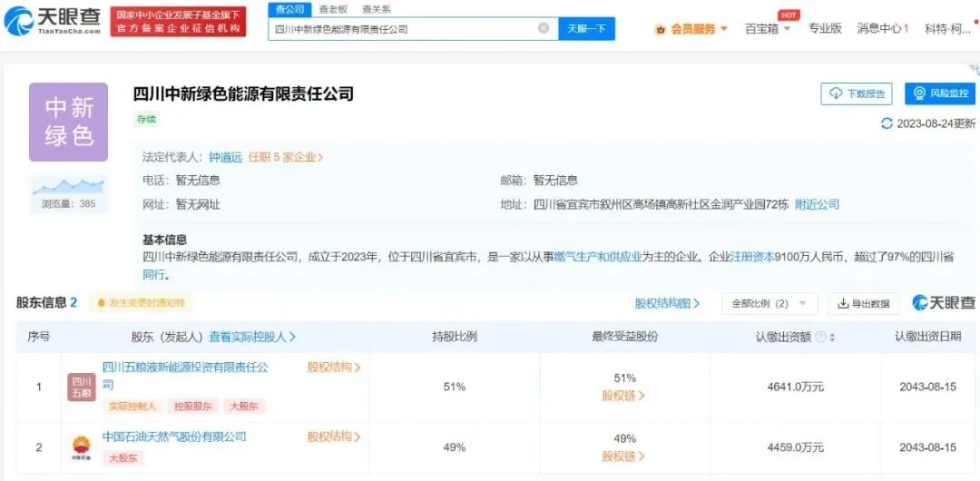Open the 中新绿色 company logo tile

pyautogui.click(x=68, y=122)
